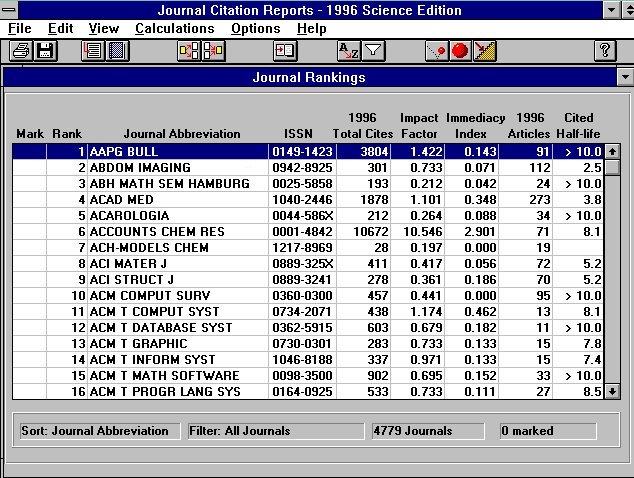634x478 pixels.
Task: Select the ABDOM IMAGING row
Action: tap(308, 167)
